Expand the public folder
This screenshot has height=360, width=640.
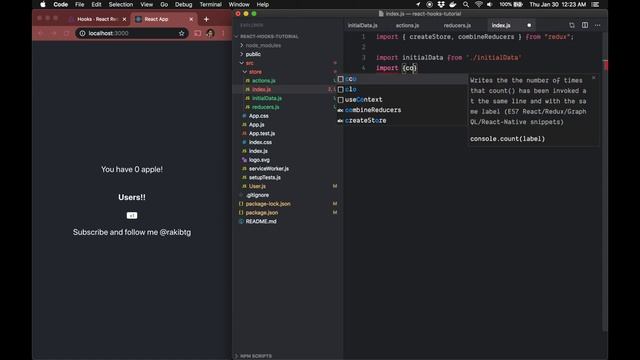pyautogui.click(x=253, y=54)
